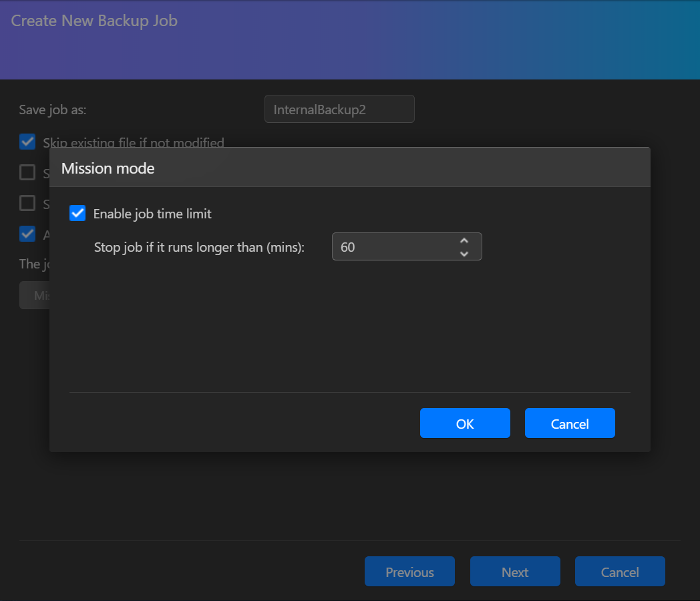
Task: Confirm Mission mode dialog with OK
Action: 465,424
